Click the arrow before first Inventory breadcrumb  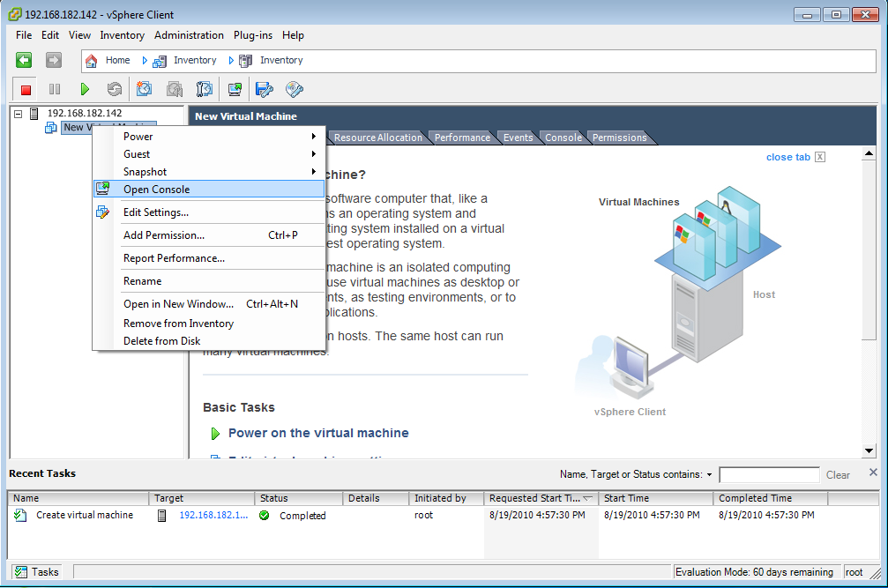(145, 61)
